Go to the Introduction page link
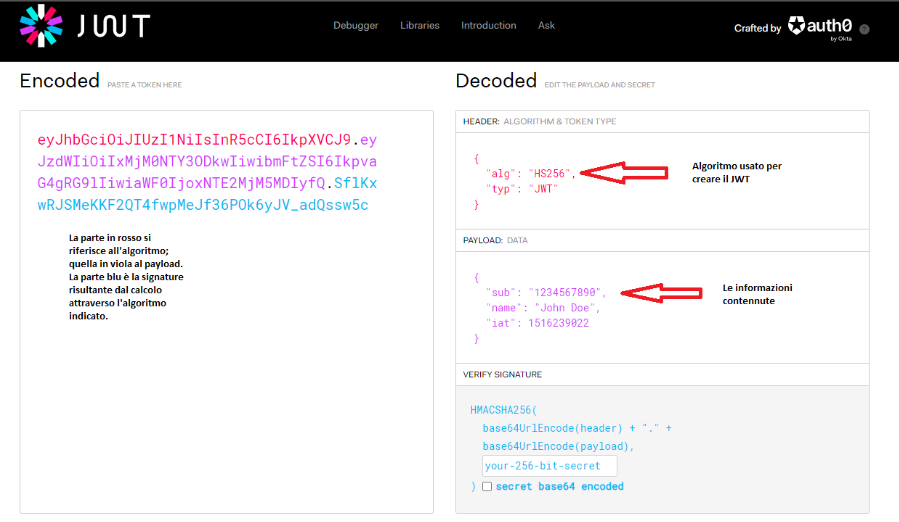Screen dimensions: 899x522 488,25
